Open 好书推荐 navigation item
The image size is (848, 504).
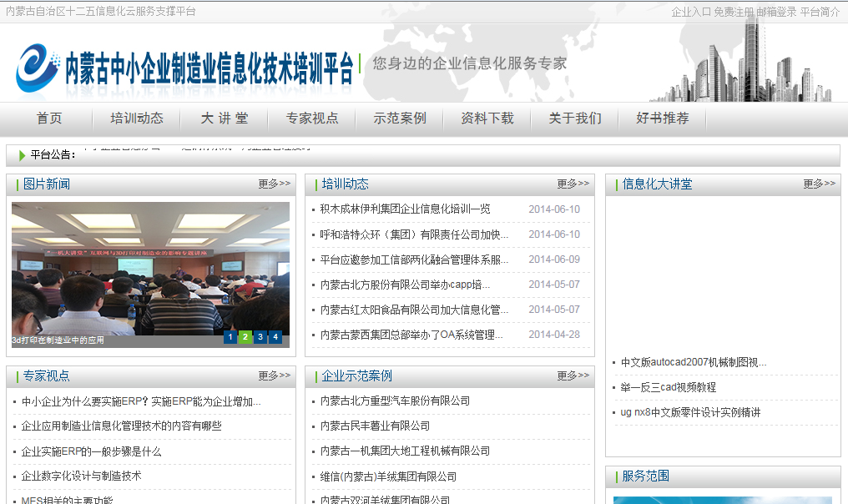tap(663, 118)
